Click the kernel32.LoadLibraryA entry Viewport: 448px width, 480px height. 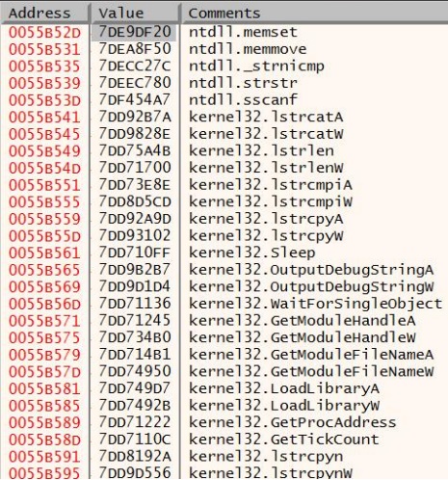pyautogui.click(x=284, y=389)
